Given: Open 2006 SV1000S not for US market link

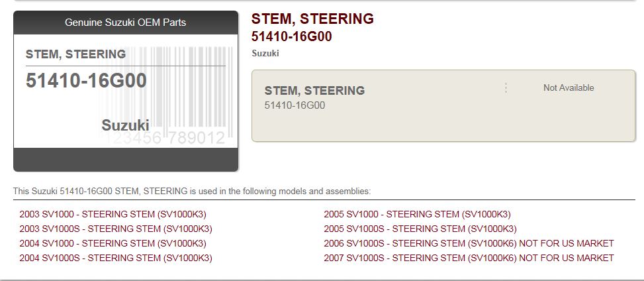Looking at the screenshot, I should coord(469,243).
